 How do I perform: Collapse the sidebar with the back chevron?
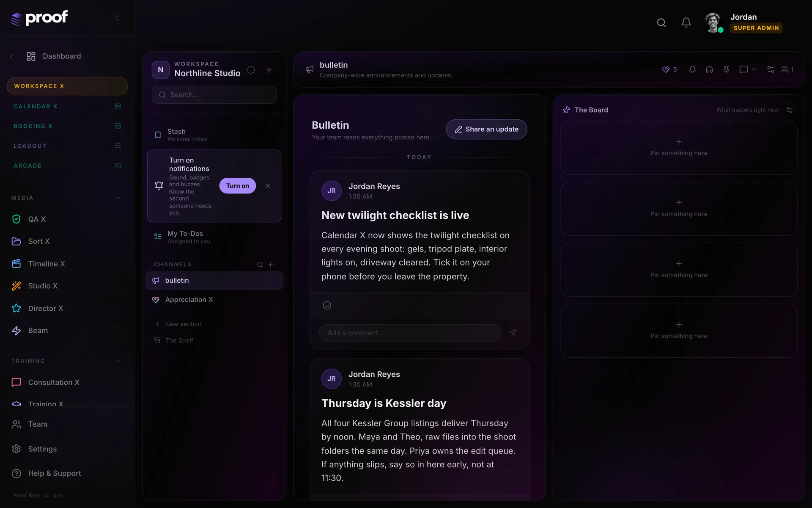11,56
